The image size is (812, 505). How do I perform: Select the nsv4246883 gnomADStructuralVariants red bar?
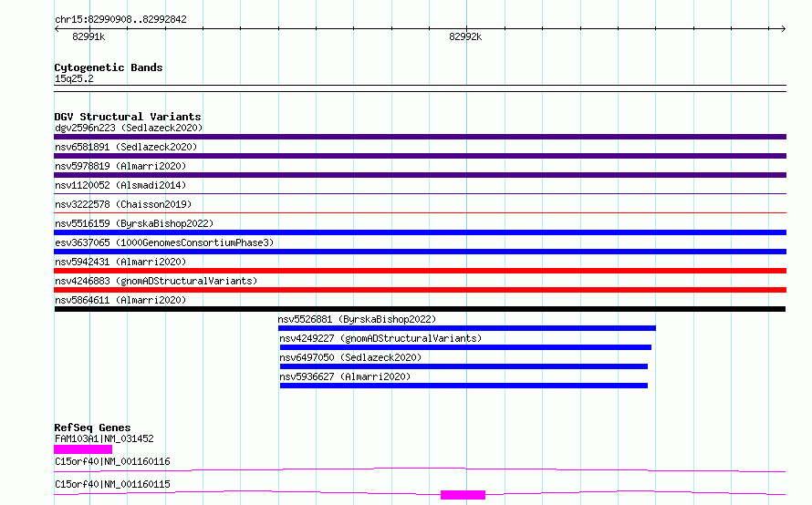420,290
